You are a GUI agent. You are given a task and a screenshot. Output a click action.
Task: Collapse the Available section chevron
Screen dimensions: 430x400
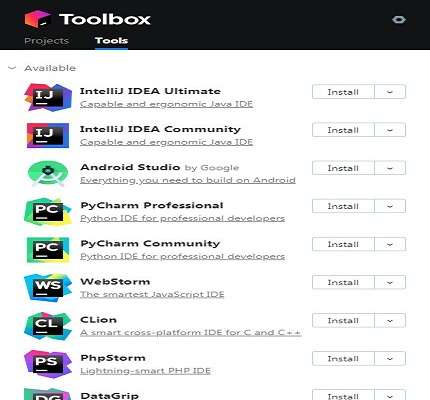(x=12, y=68)
